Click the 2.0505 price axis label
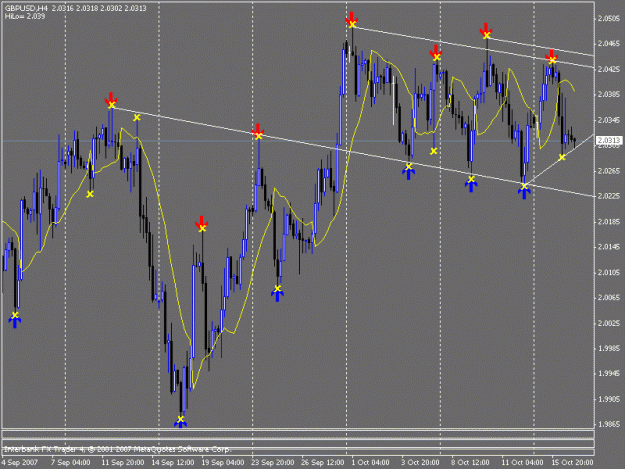Image resolution: width=625 pixels, height=469 pixels. point(609,18)
